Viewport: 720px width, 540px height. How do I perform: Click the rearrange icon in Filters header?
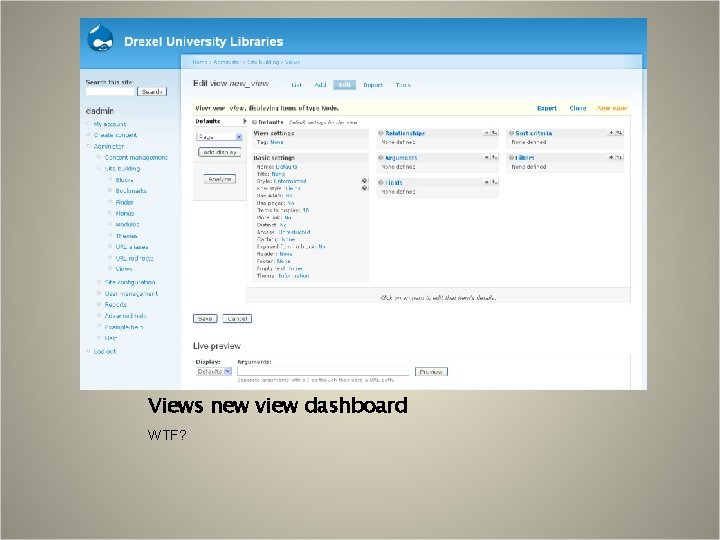619,158
